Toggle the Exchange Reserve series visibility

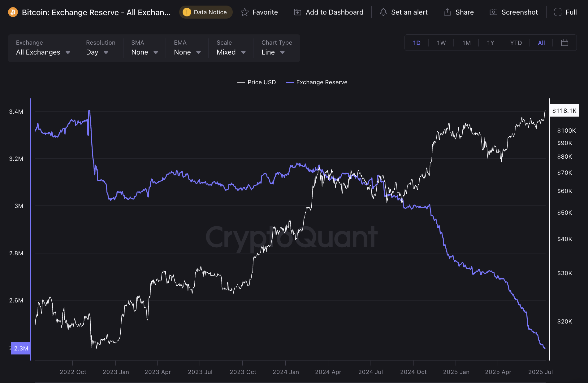click(316, 82)
